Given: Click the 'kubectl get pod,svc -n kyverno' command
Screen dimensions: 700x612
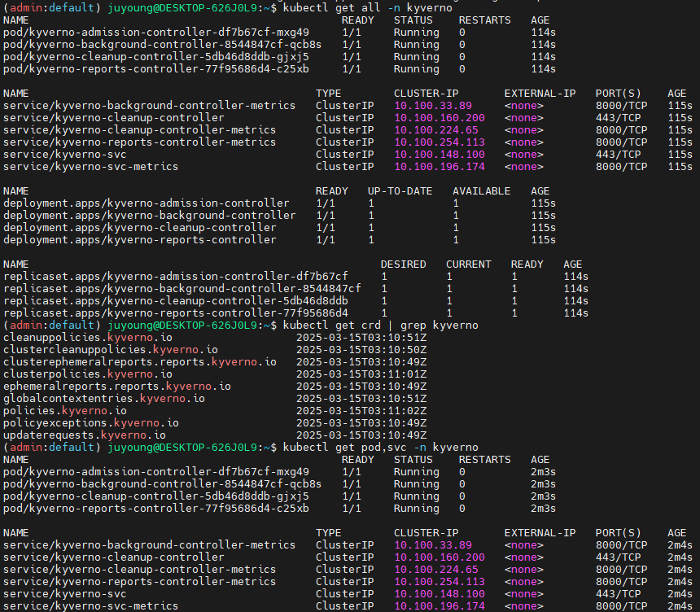Looking at the screenshot, I should point(380,447).
